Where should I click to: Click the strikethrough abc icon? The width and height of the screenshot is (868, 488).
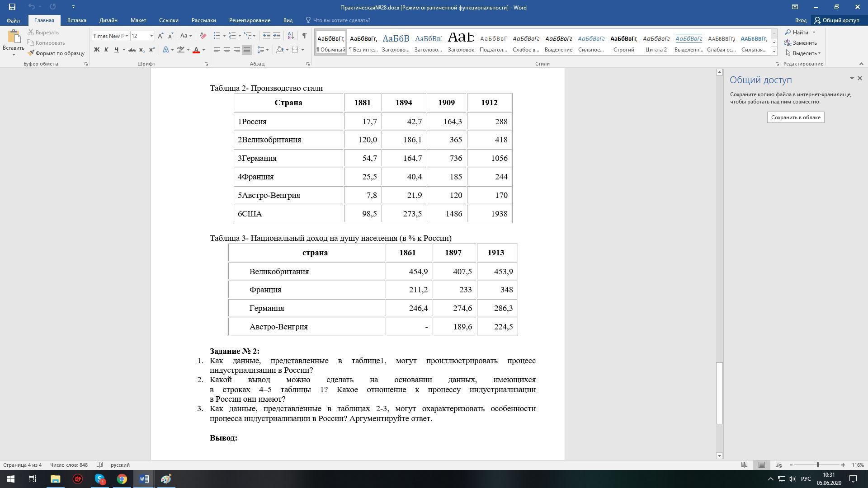(132, 50)
